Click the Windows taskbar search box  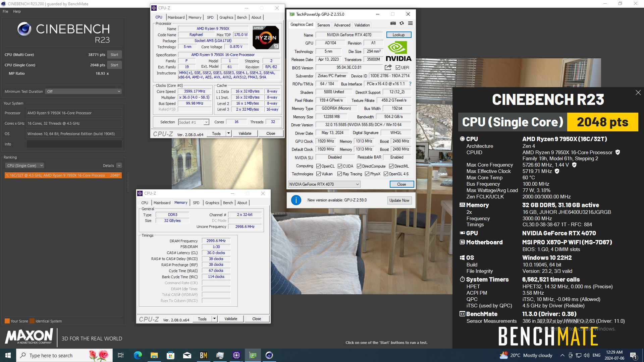click(x=64, y=355)
